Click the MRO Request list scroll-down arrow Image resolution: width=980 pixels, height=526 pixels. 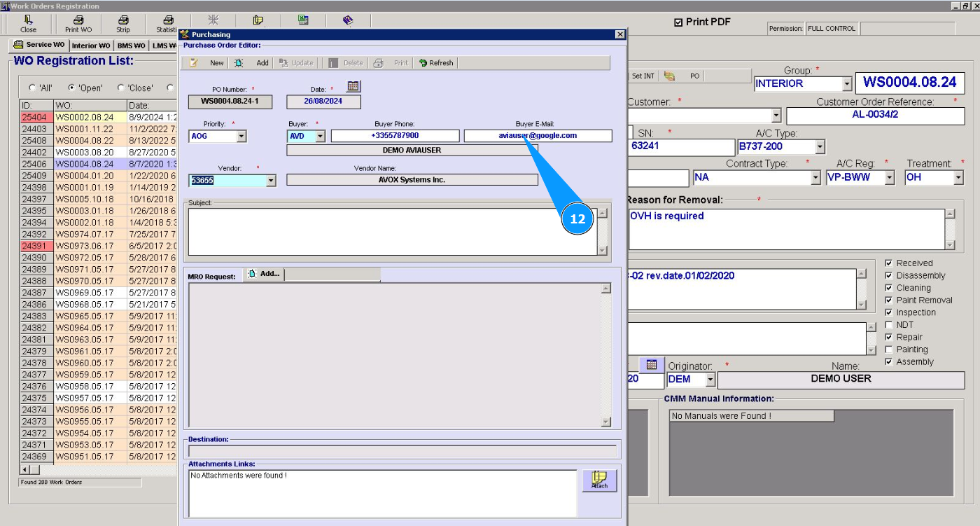click(x=606, y=422)
